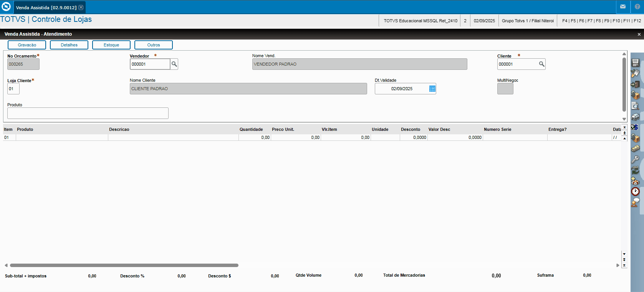Click the floppy disk save icon in sidebar

636,63
